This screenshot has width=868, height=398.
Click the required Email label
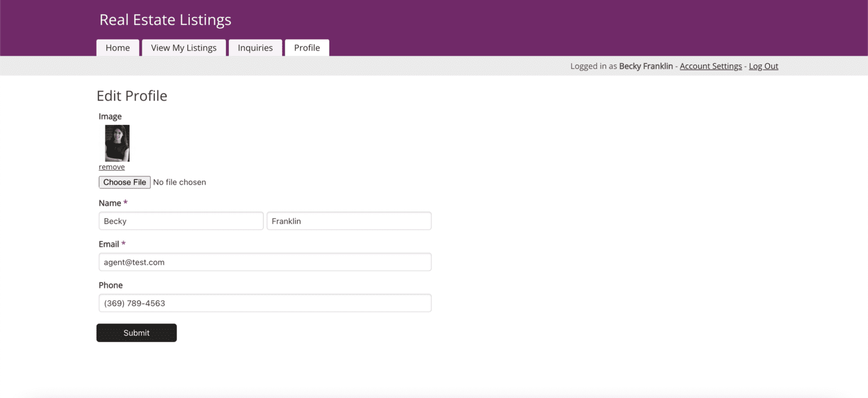click(108, 244)
